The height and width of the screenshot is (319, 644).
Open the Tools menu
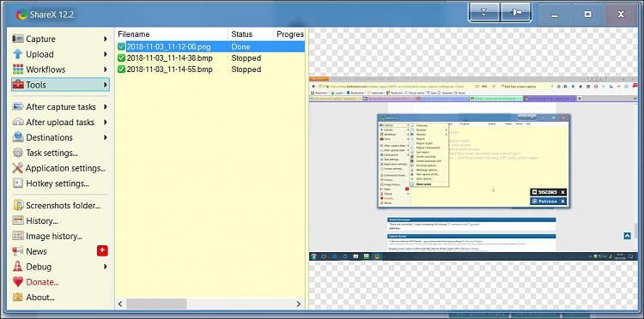(60, 85)
